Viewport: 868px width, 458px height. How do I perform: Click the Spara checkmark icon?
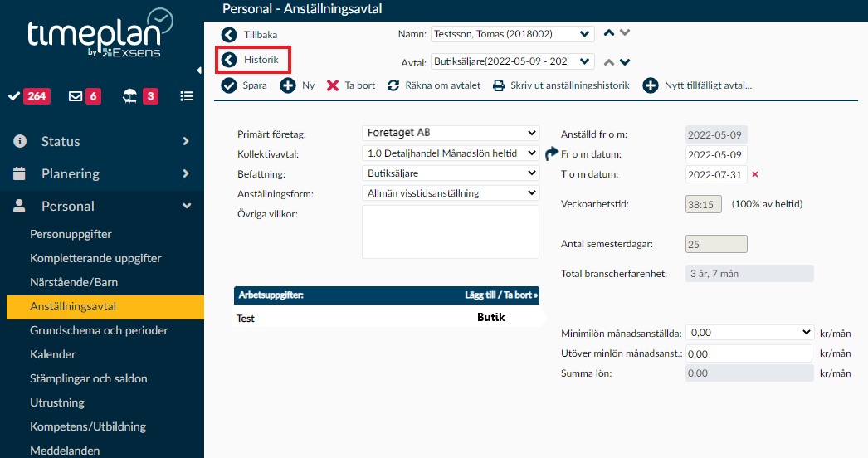pyautogui.click(x=229, y=85)
